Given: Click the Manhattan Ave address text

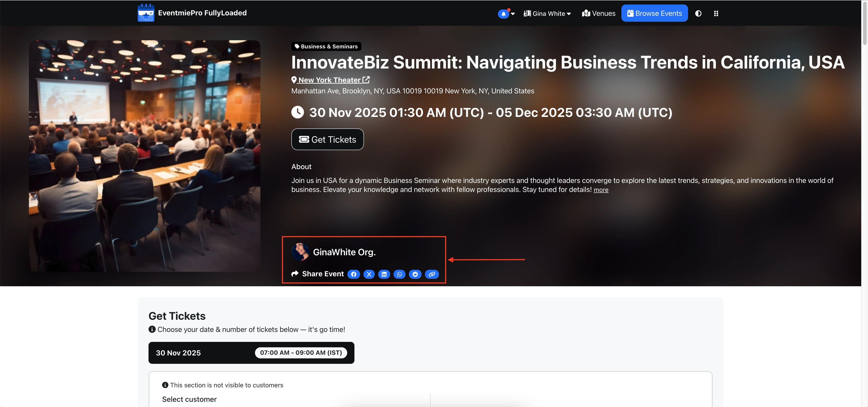Looking at the screenshot, I should [413, 91].
